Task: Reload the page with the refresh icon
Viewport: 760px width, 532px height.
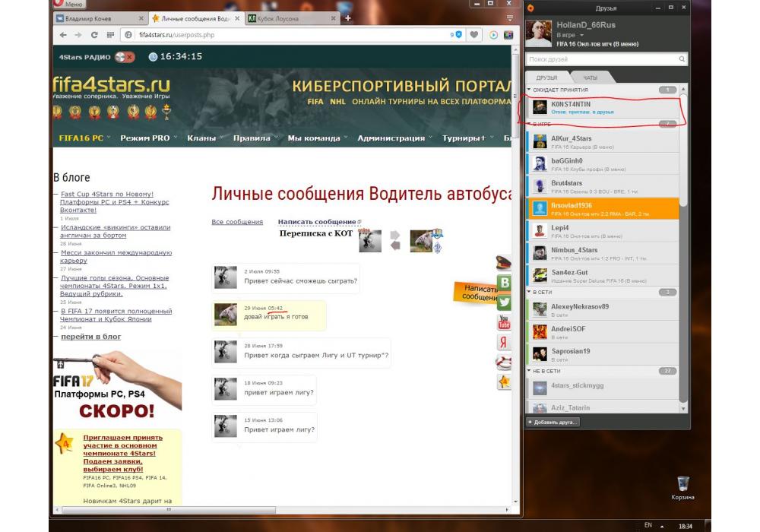Action: 94,35
